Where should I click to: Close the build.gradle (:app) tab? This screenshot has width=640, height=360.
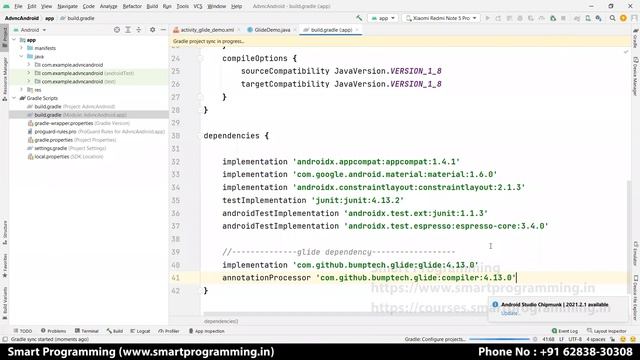[x=357, y=30]
